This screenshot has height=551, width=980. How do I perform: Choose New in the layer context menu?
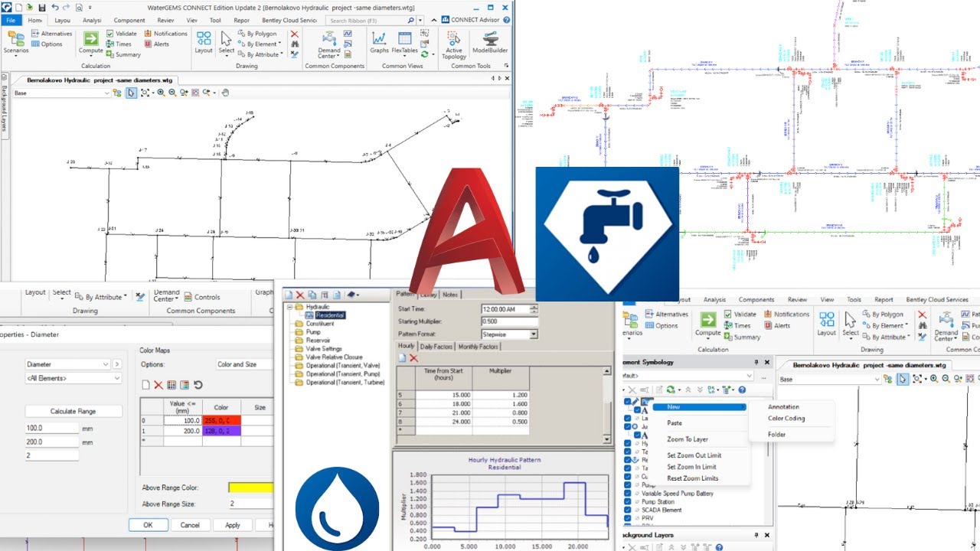(698, 407)
